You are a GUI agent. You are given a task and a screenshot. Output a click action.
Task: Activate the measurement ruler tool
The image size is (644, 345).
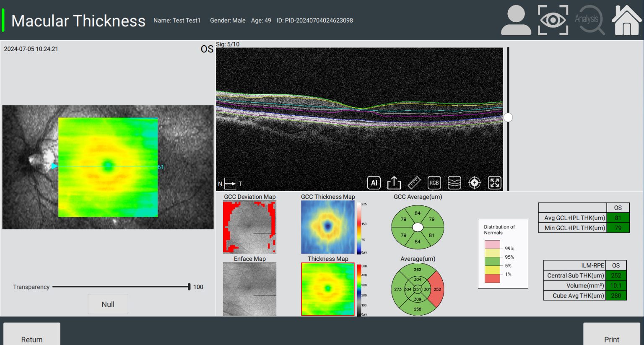[x=414, y=183]
